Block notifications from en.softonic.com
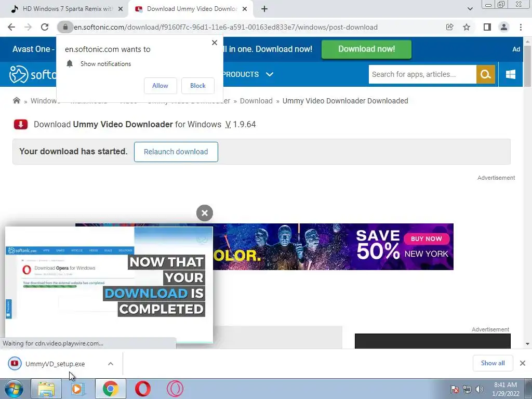This screenshot has width=532, height=399. tap(198, 86)
